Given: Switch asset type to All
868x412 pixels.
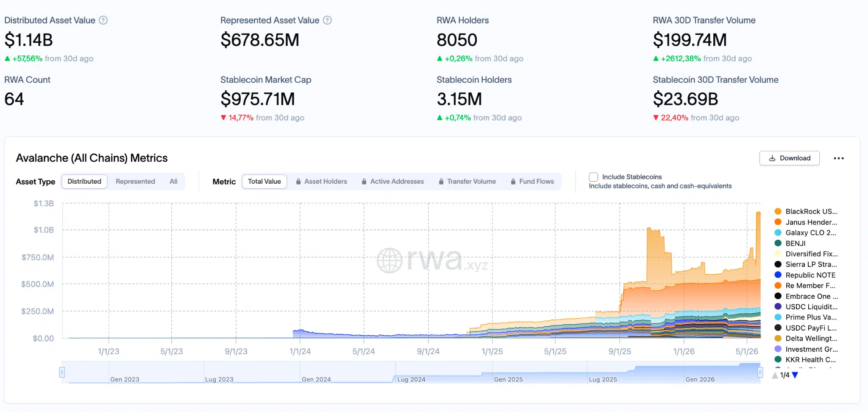Looking at the screenshot, I should click(x=173, y=182).
